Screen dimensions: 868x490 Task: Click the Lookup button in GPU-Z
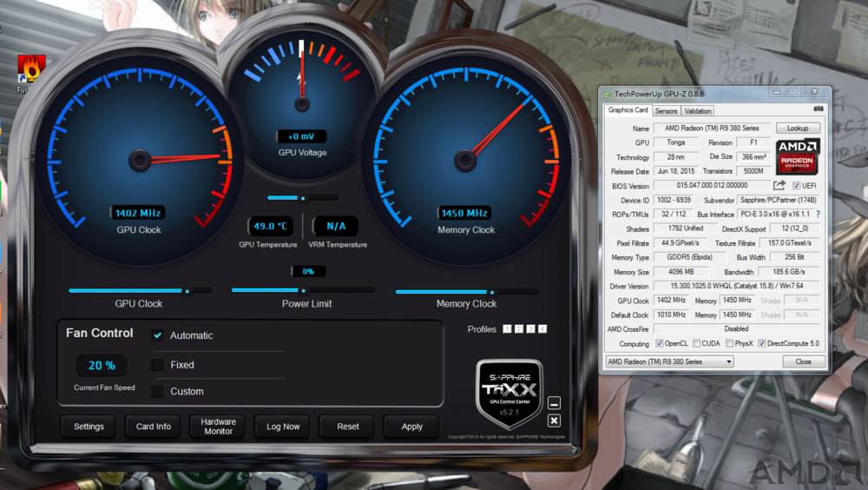(798, 128)
